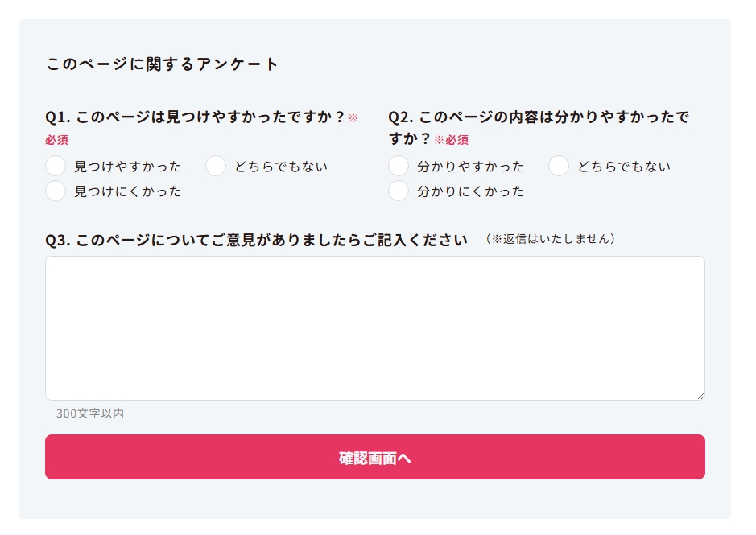
Task: Select 分かりにくかった radio button for Q2
Action: coord(399,191)
